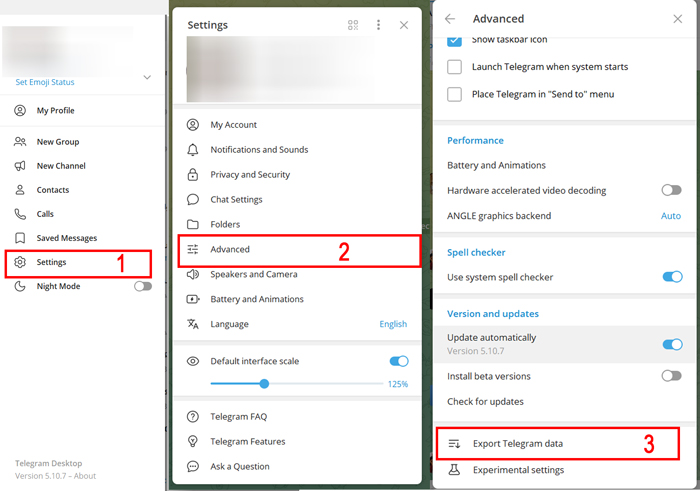
Task: Click the About link under Telegram Desktop
Action: tap(85, 476)
